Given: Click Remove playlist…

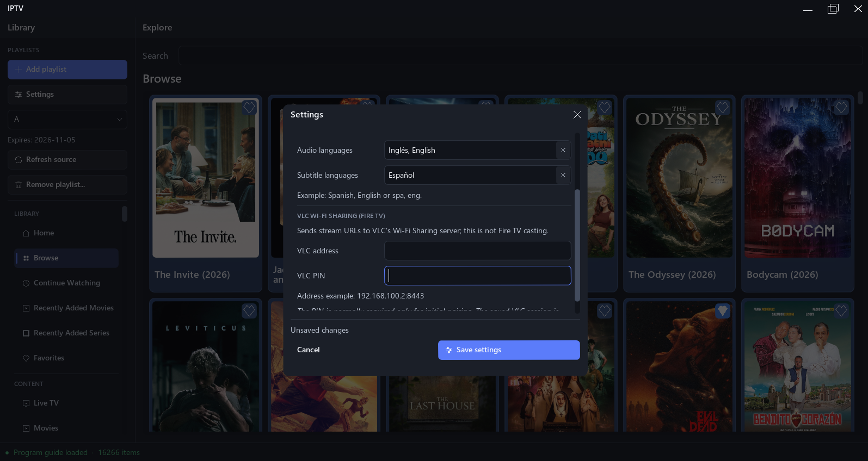Looking at the screenshot, I should pyautogui.click(x=67, y=184).
